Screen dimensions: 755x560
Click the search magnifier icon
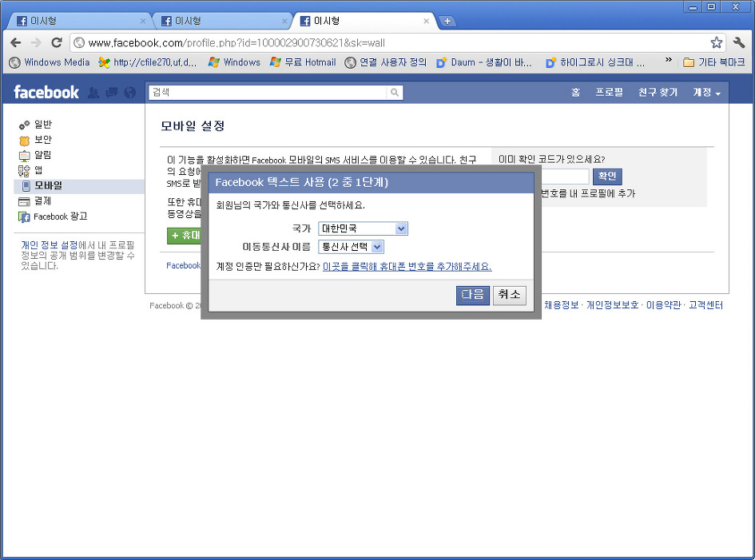[395, 93]
